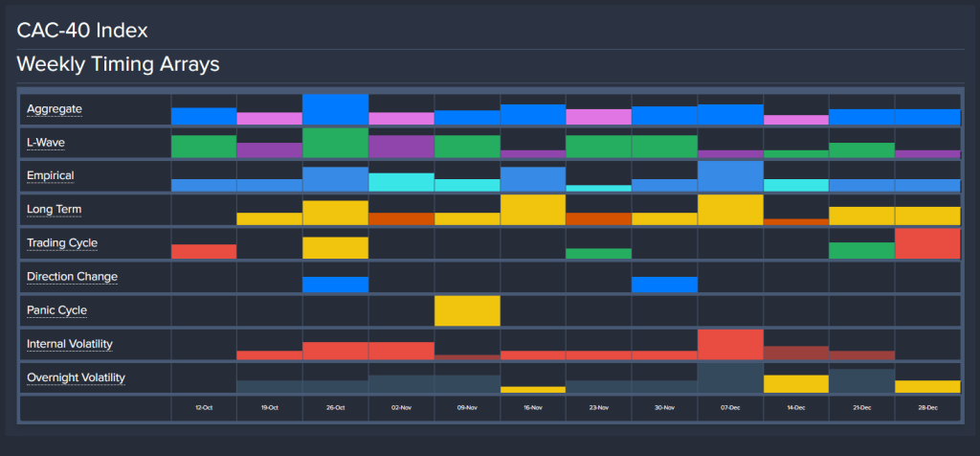Image resolution: width=980 pixels, height=456 pixels.
Task: Select the blue Direction Change bar for 30-Nov
Action: (x=664, y=285)
